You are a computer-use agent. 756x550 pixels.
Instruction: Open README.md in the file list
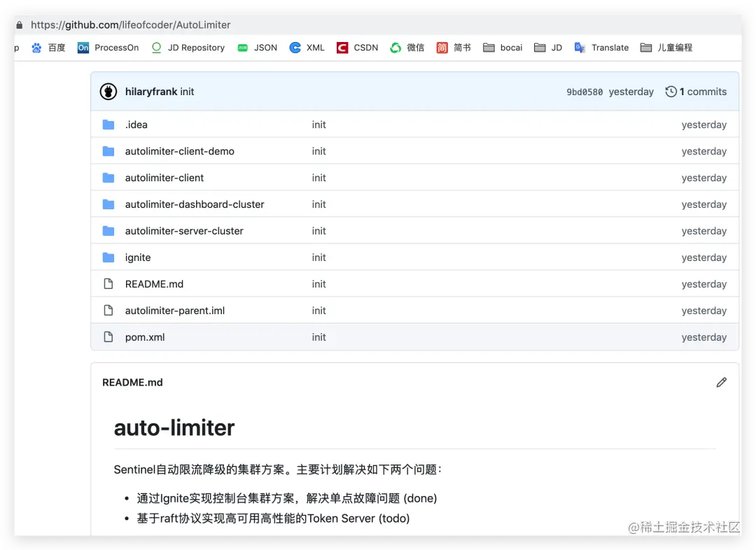[154, 284]
